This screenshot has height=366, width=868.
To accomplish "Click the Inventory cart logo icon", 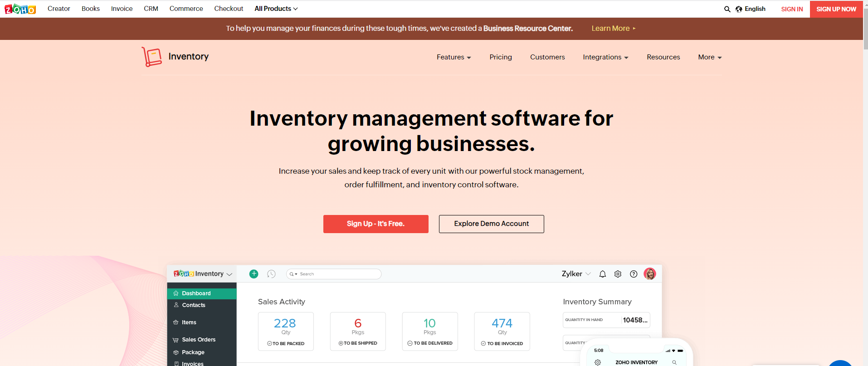I will tap(152, 57).
